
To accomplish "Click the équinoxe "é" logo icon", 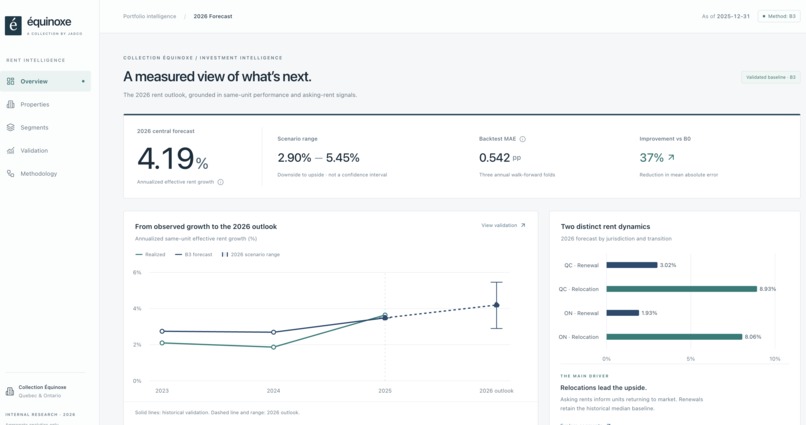I will coord(13,25).
